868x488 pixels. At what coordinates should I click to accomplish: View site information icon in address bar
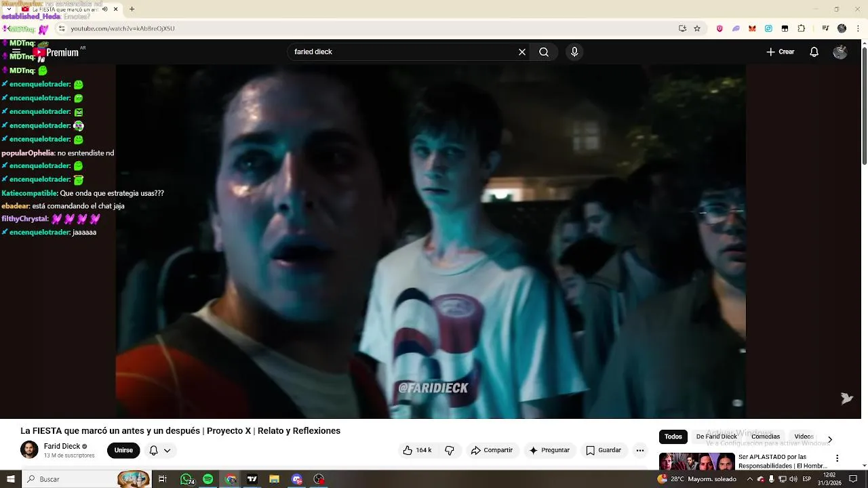coord(61,28)
